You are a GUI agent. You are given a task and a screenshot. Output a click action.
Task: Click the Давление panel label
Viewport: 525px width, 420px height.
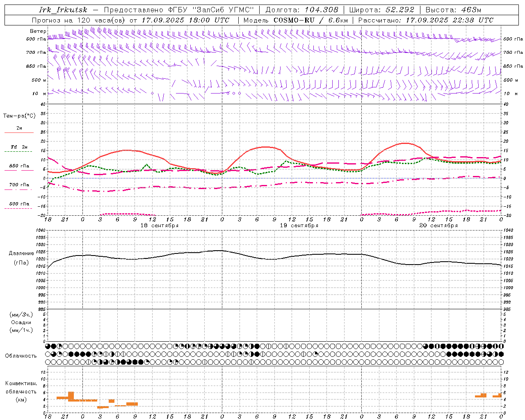pyautogui.click(x=21, y=253)
